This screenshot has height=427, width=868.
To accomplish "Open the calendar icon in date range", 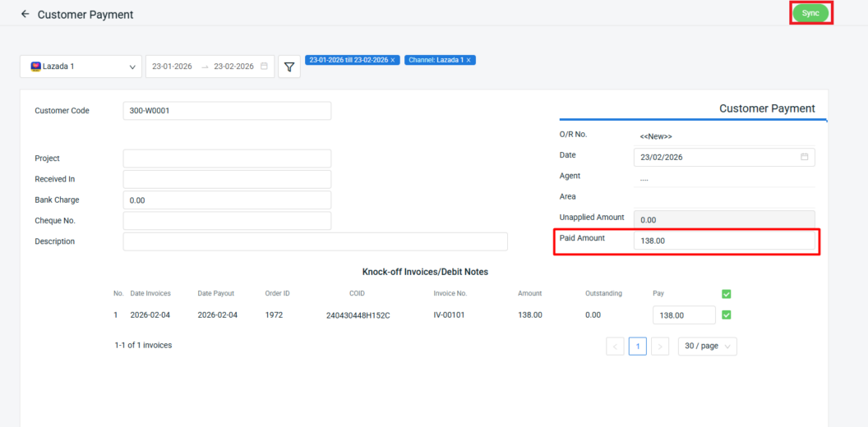I will click(264, 67).
